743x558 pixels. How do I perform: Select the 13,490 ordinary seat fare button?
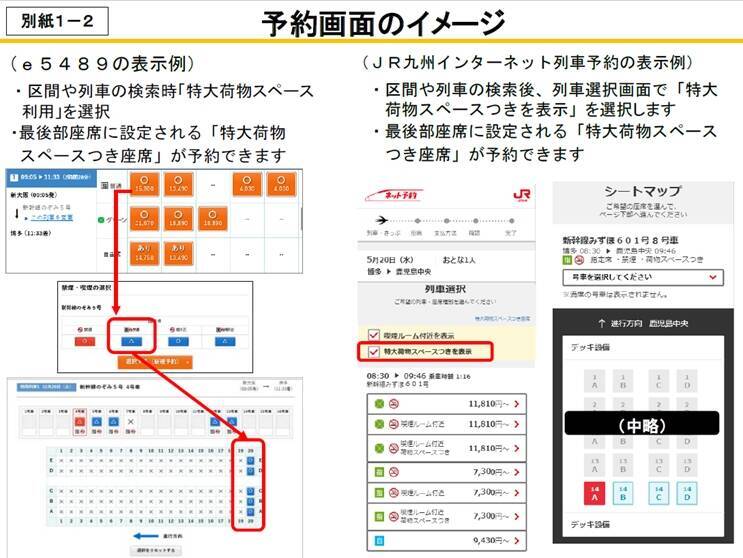pos(179,184)
